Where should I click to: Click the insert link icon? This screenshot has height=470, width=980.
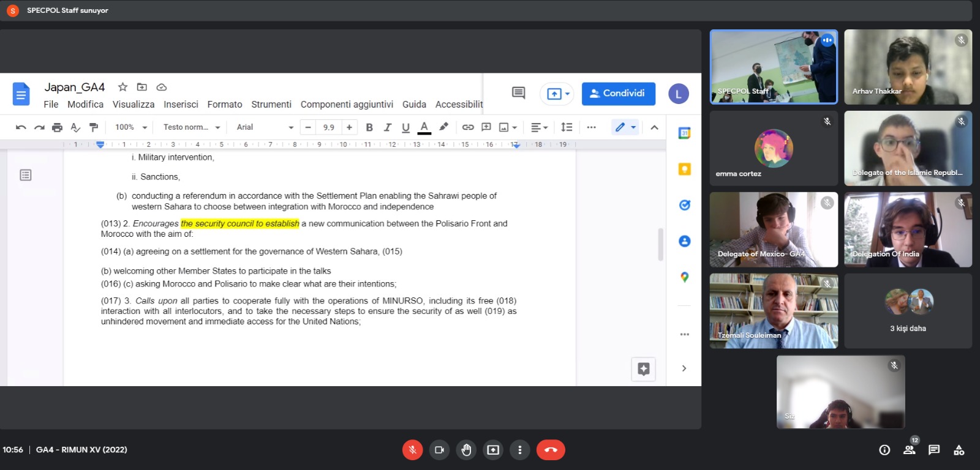pos(468,127)
